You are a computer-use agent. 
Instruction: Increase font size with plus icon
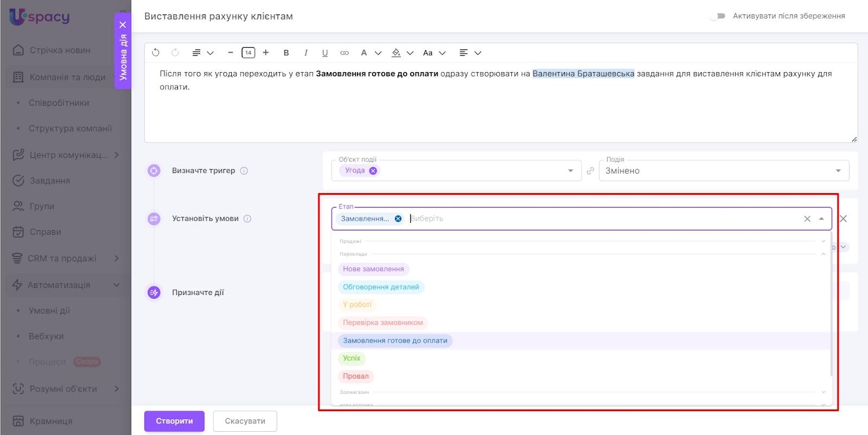coord(266,53)
